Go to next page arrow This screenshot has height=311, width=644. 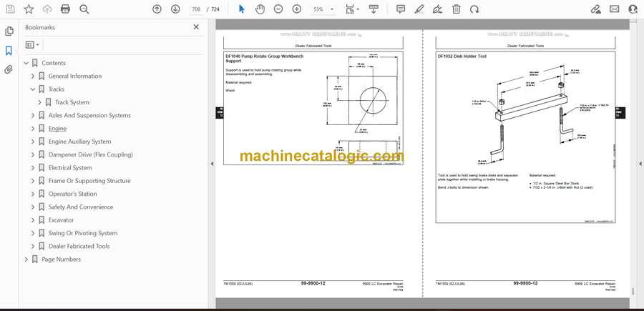(x=175, y=9)
